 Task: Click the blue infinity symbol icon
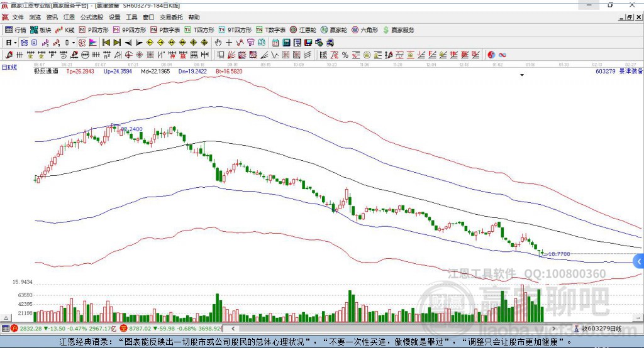click(502, 55)
